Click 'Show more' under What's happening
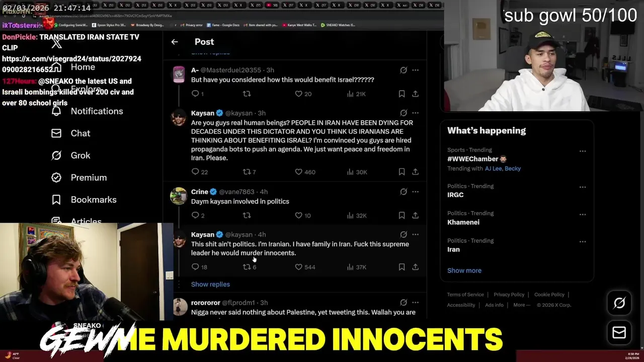The width and height of the screenshot is (644, 362). click(464, 270)
